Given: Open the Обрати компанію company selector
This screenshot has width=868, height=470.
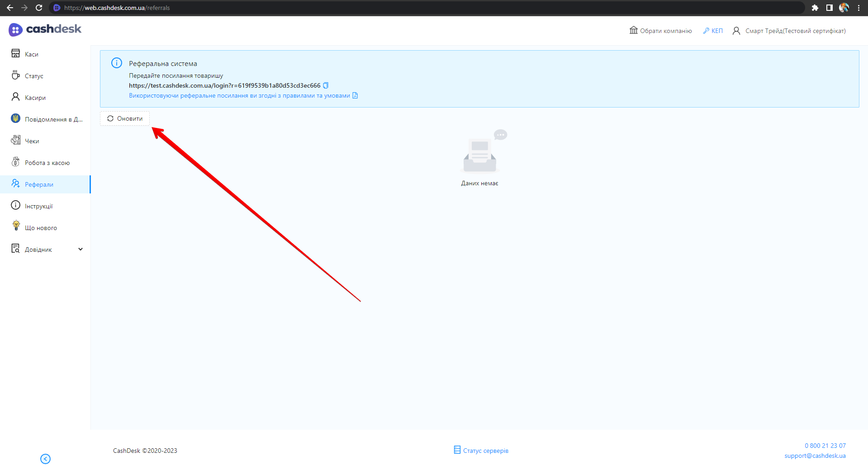Looking at the screenshot, I should 661,31.
